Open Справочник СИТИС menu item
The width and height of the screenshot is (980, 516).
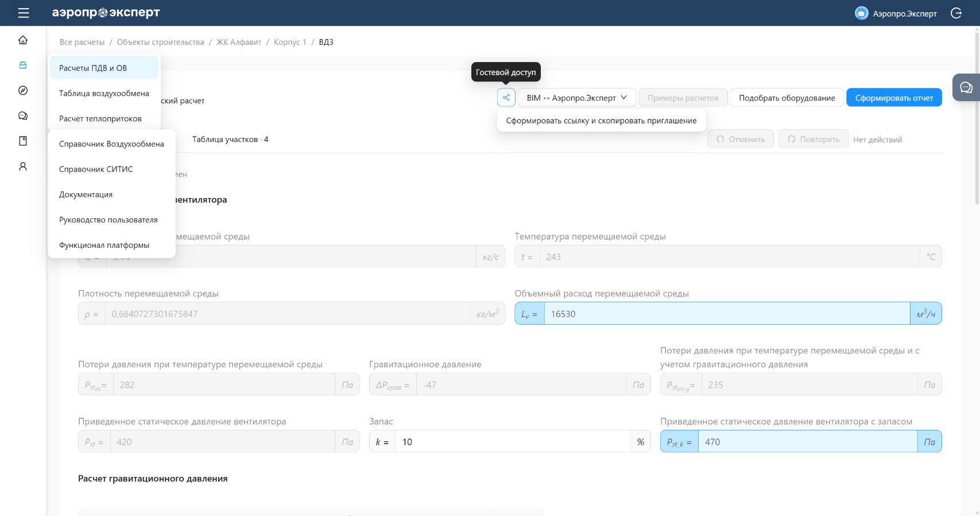click(111, 169)
